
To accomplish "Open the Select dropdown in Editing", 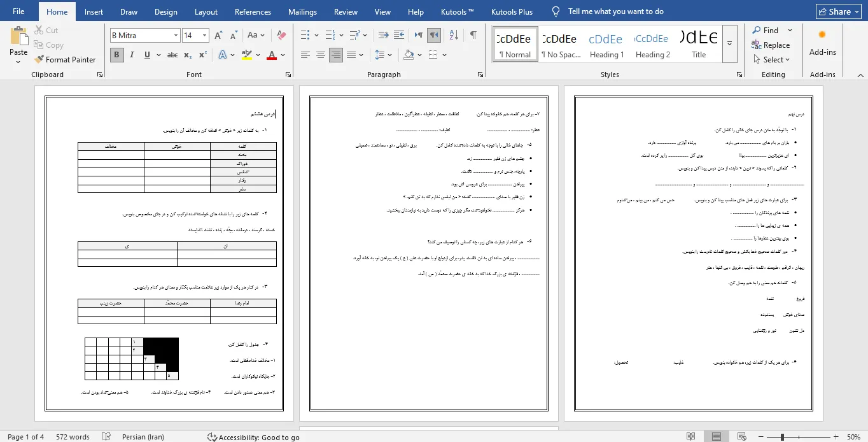I will [x=771, y=59].
